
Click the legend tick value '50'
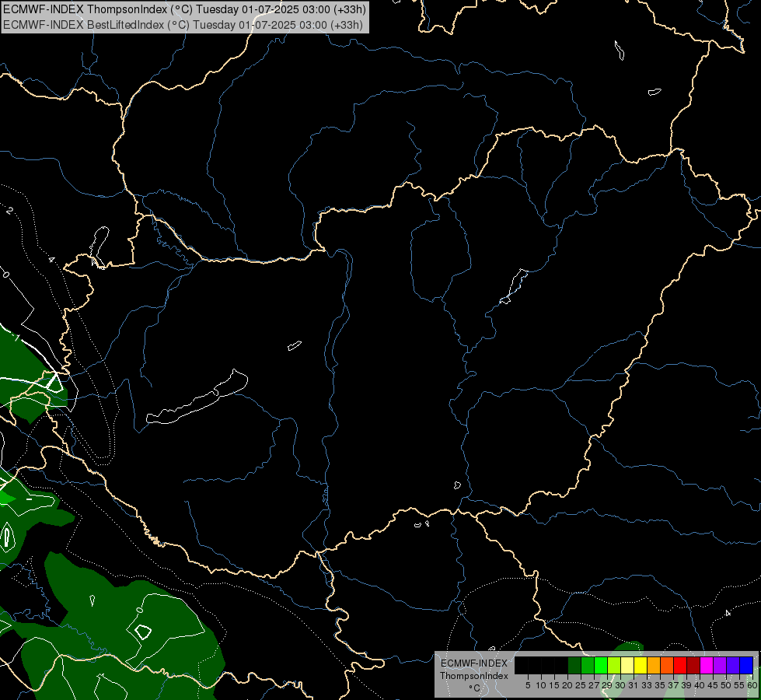(725, 685)
